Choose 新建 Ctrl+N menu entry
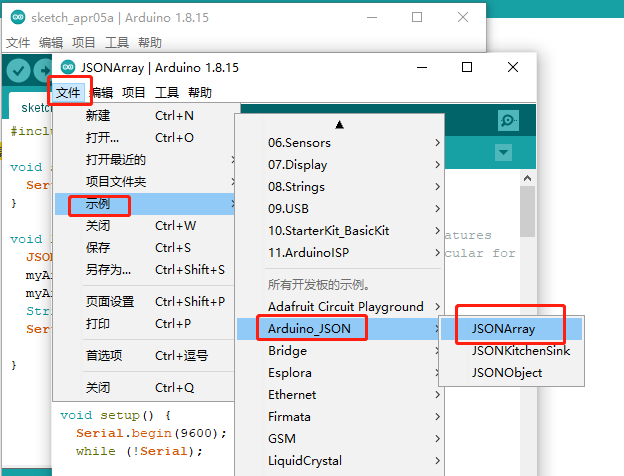This screenshot has width=624, height=476. pyautogui.click(x=144, y=116)
